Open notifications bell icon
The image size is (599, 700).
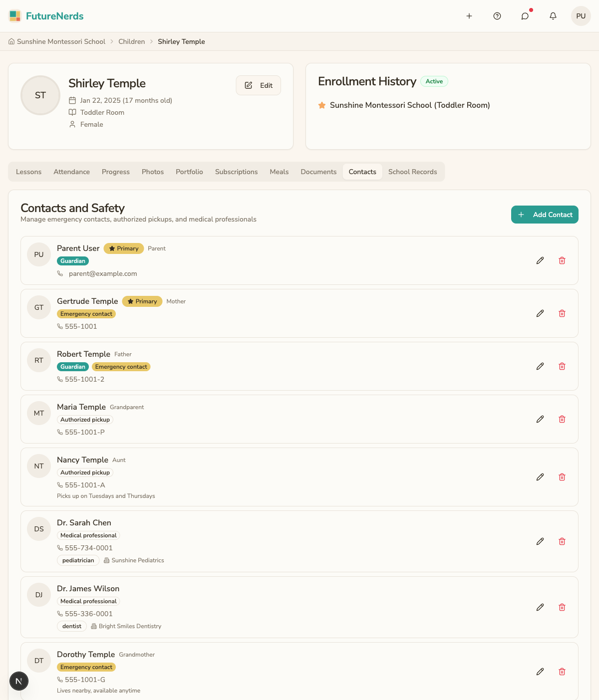pyautogui.click(x=553, y=16)
